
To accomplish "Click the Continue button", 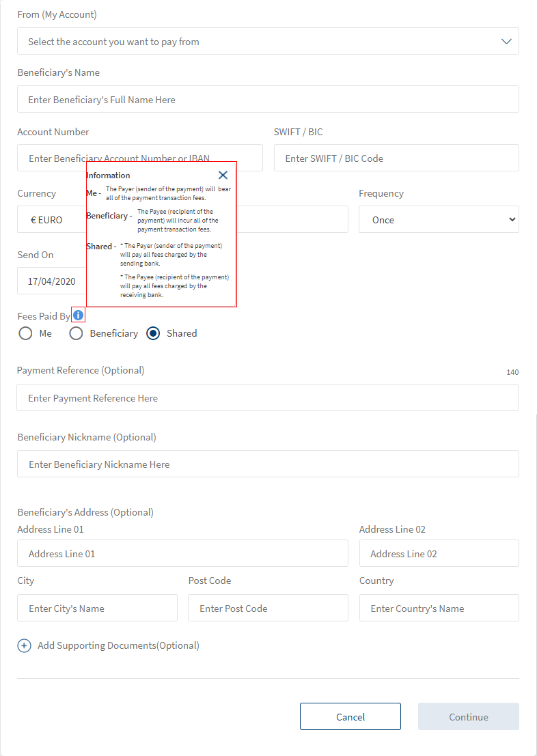I will 468,716.
